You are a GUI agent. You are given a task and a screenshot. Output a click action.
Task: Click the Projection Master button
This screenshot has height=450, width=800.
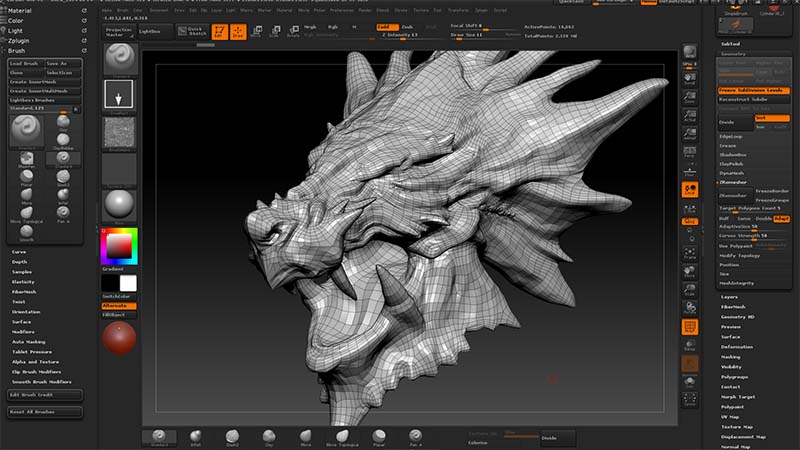click(x=118, y=31)
